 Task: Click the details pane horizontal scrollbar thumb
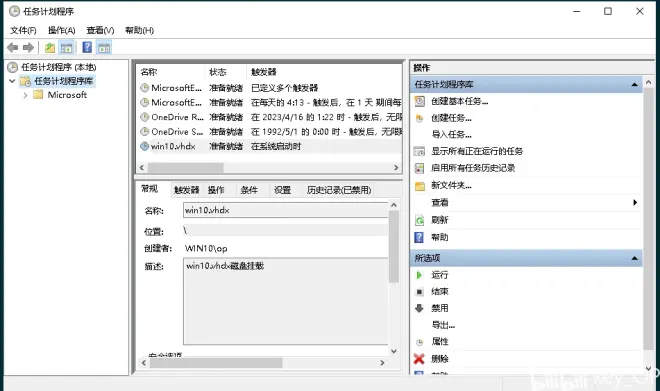tap(216, 363)
